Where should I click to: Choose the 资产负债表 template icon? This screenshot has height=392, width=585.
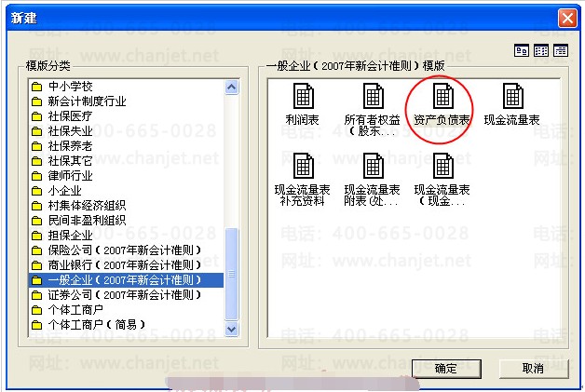tap(442, 96)
